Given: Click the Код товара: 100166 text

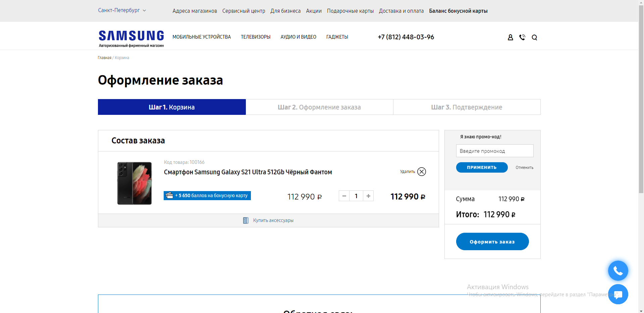Looking at the screenshot, I should [184, 162].
